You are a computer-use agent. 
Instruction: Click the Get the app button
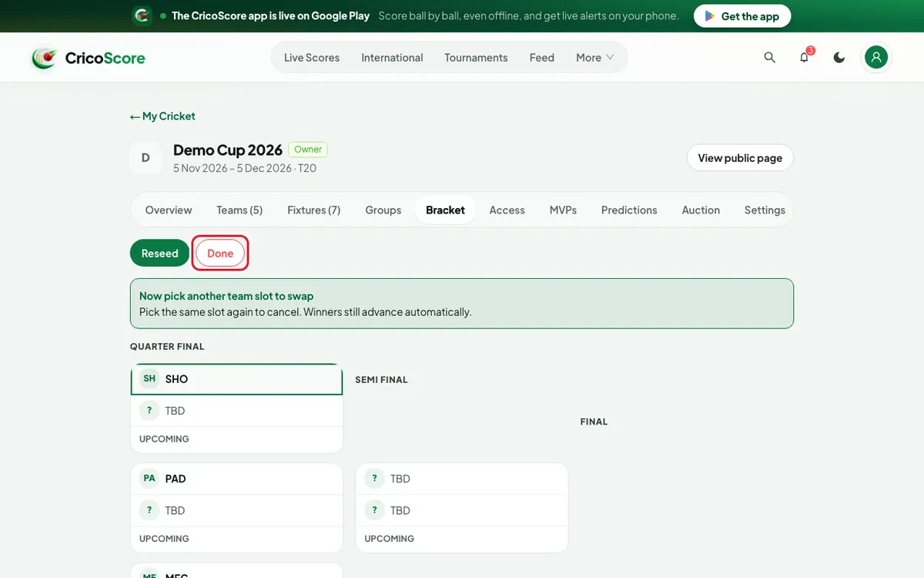pos(742,16)
